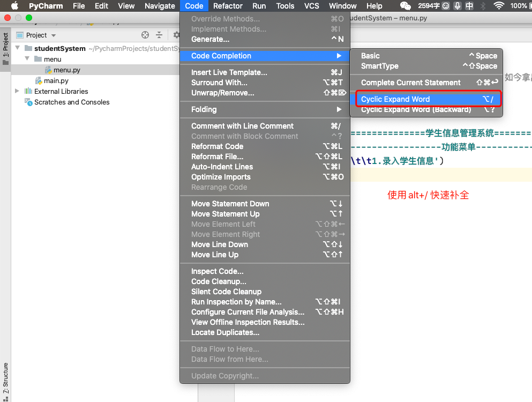Open the Run menu
Screen dimensions: 532x402
259,6
